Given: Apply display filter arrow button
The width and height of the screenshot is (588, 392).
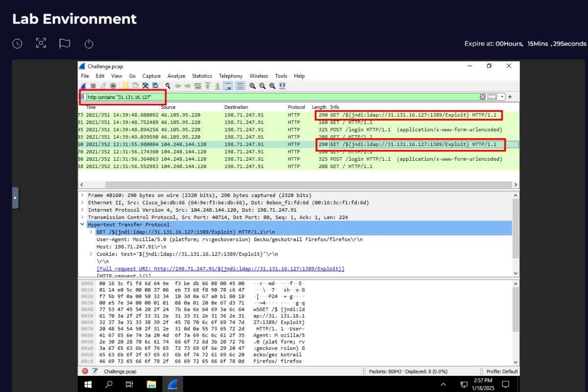Looking at the screenshot, I should 492,97.
